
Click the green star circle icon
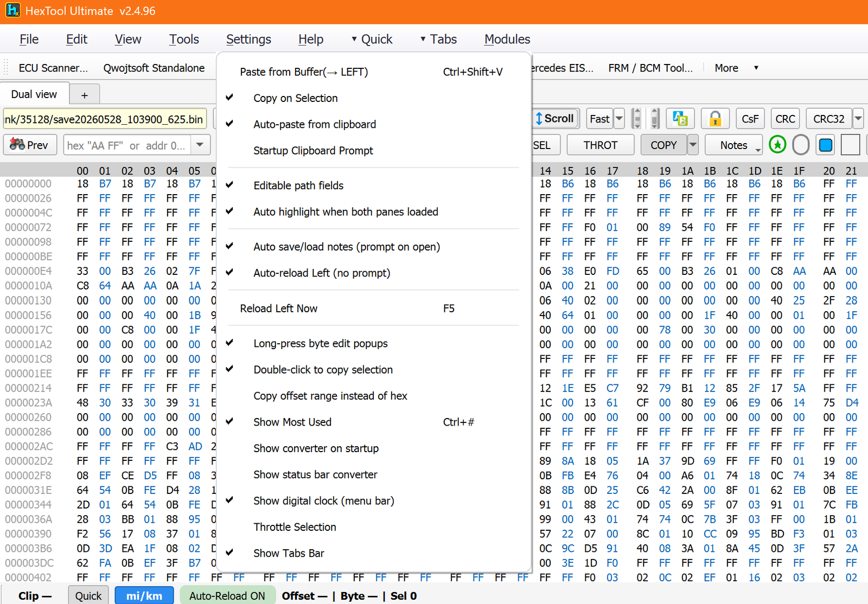(777, 145)
